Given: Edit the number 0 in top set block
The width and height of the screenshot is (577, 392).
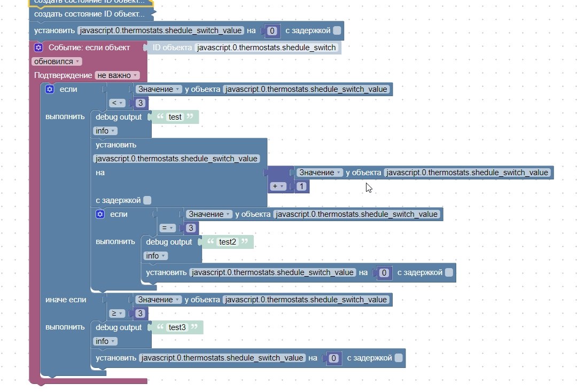Looking at the screenshot, I should [272, 31].
